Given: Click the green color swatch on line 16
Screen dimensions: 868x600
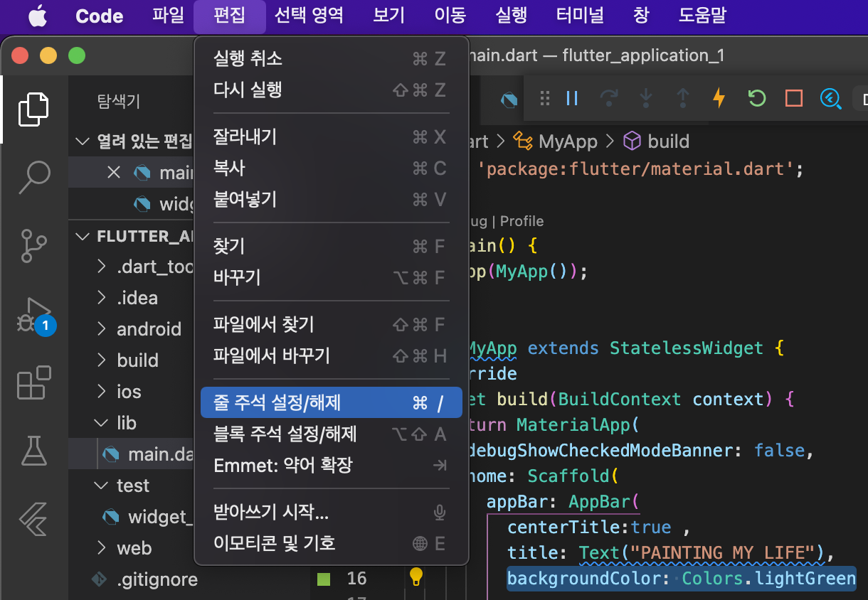Looking at the screenshot, I should click(323, 579).
